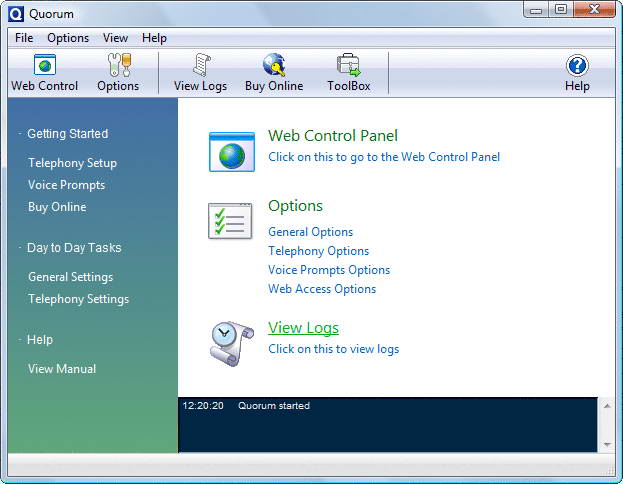Open Voice Prompts Options link
623x484 pixels.
(329, 270)
